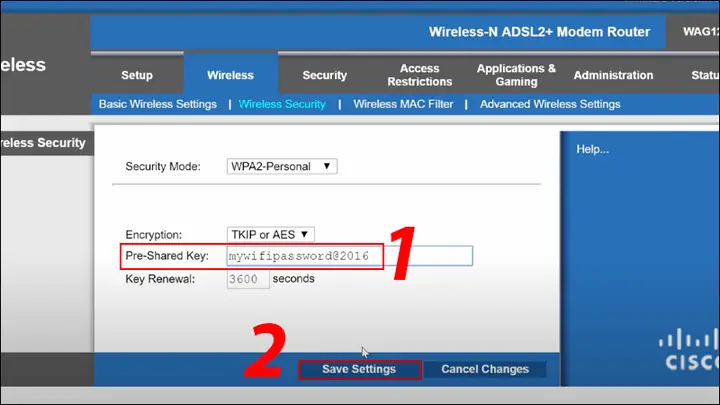Open the Setup tab
Image resolution: width=720 pixels, height=405 pixels.
137,75
